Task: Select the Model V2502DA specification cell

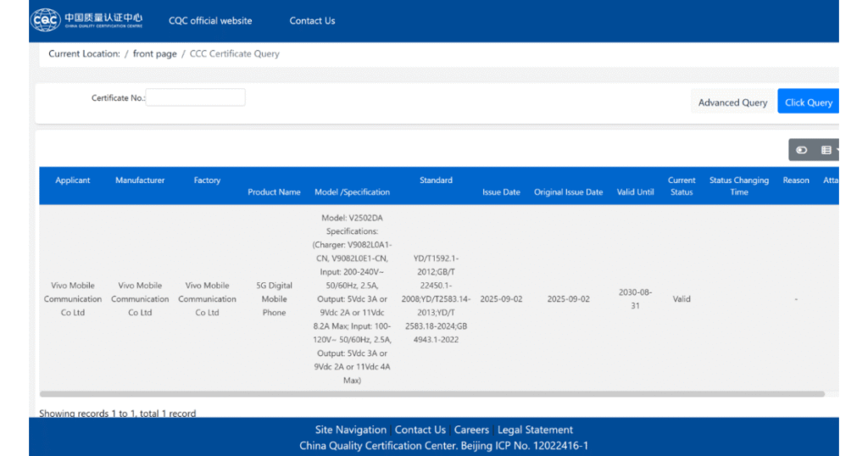Action: coord(352,299)
